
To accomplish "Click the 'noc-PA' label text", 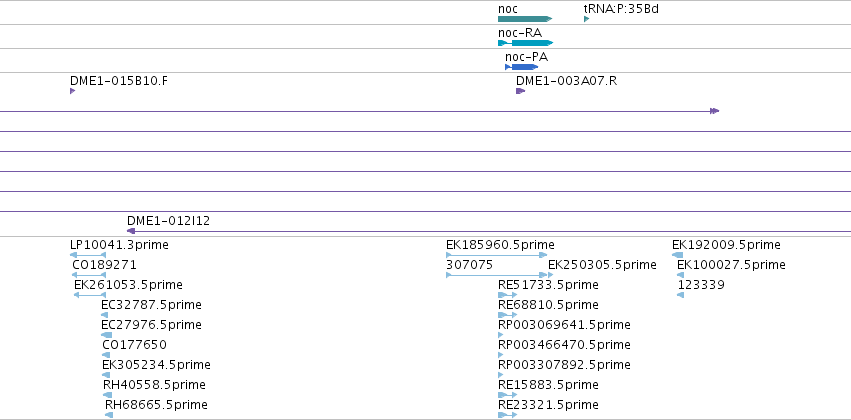I will [x=526, y=57].
